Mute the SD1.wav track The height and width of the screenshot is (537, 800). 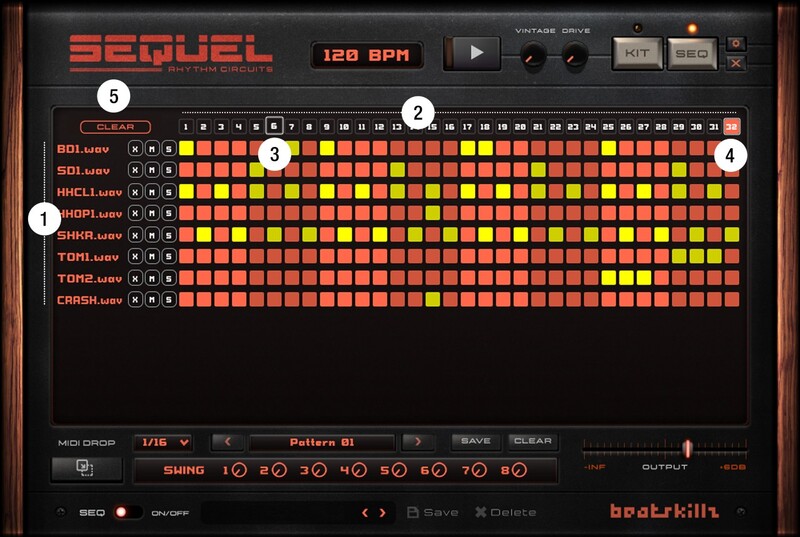pyautogui.click(x=152, y=170)
